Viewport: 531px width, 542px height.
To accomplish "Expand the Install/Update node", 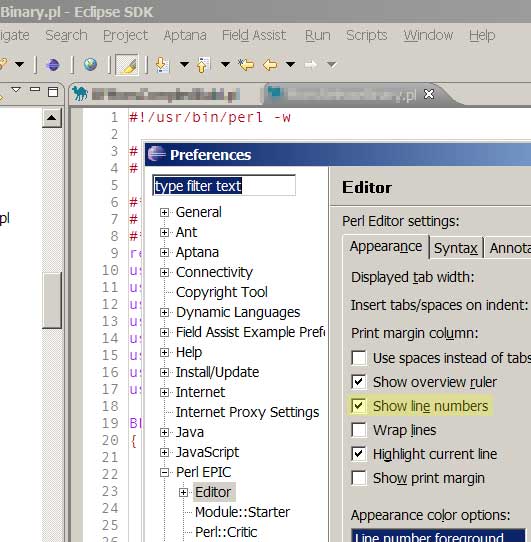I will 165,372.
